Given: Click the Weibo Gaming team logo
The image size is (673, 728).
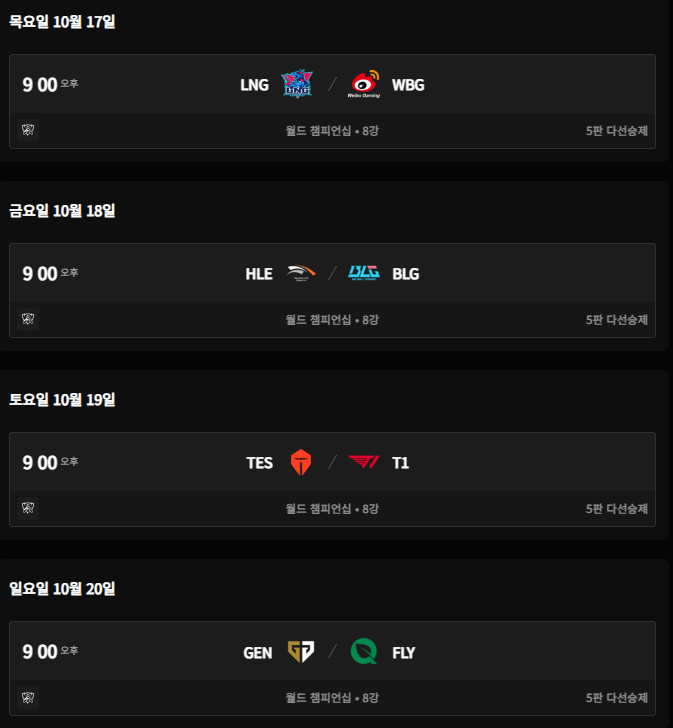Looking at the screenshot, I should (364, 84).
